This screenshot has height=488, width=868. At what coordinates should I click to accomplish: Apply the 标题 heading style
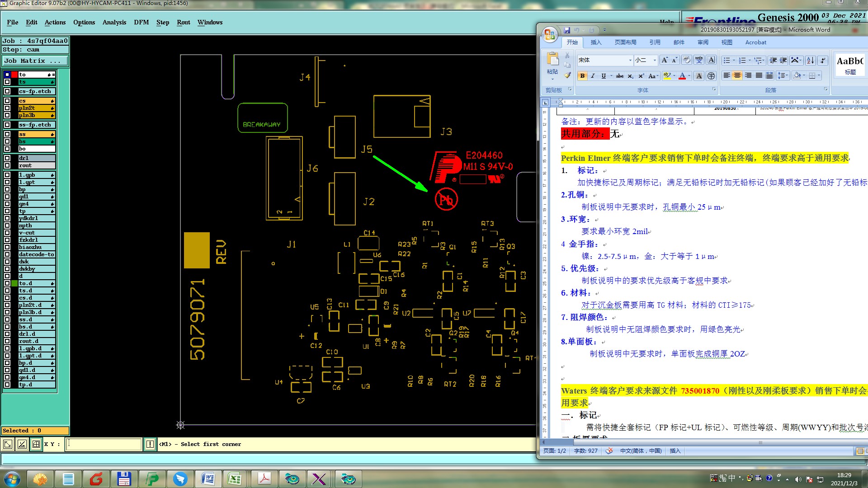[850, 65]
